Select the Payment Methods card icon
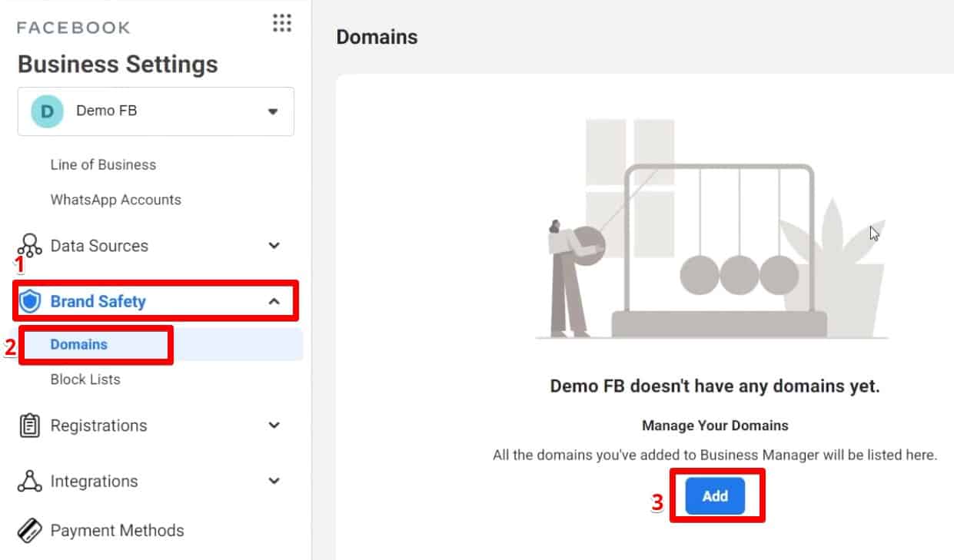 29,530
